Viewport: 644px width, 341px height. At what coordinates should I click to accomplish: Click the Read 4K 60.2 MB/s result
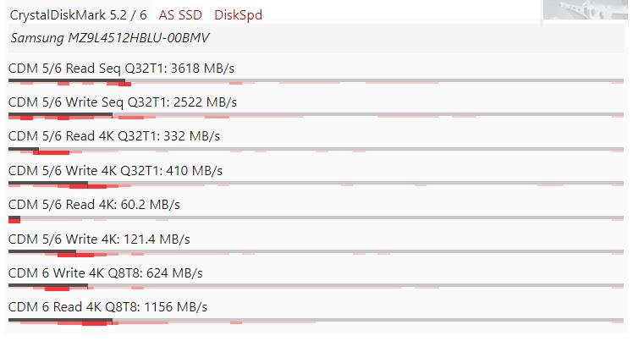click(94, 204)
